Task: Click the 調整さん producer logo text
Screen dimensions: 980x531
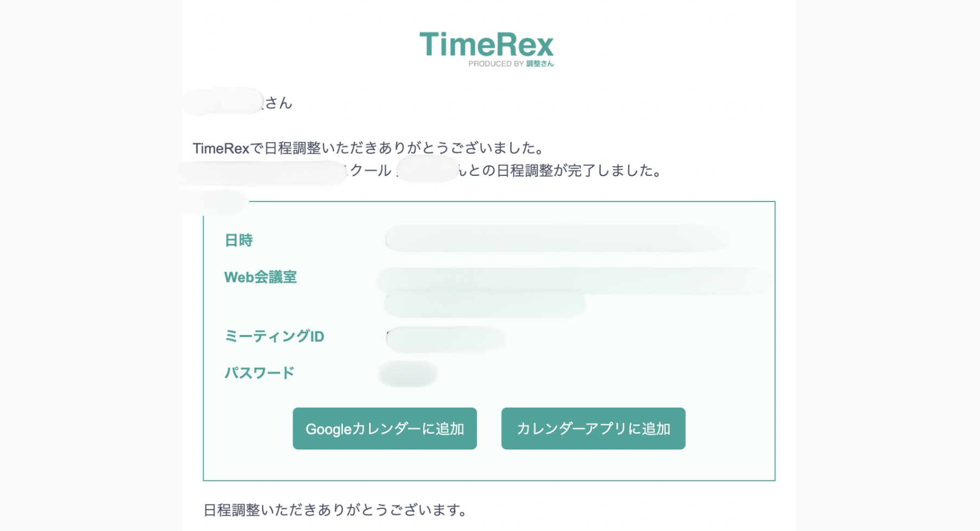Action: [x=540, y=64]
